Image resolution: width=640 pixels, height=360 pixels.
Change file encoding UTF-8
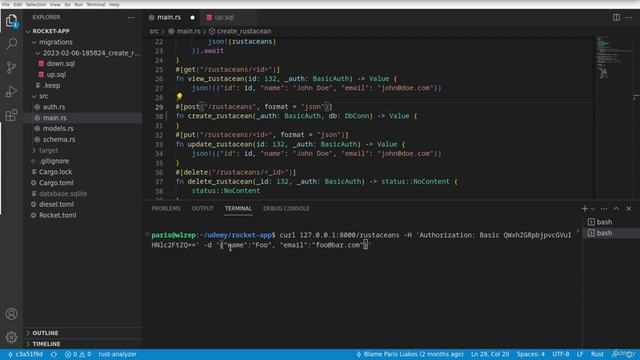point(561,354)
